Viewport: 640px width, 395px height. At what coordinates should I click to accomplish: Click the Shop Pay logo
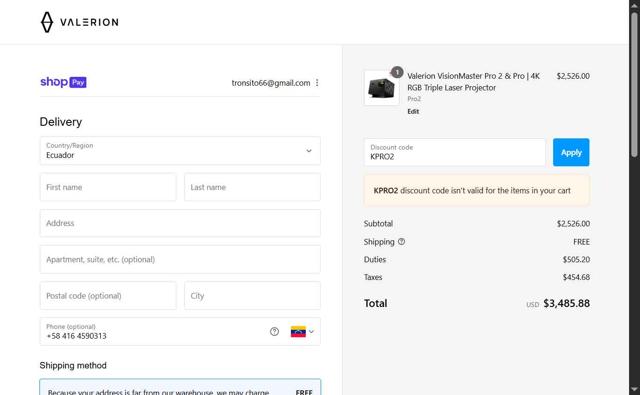pos(63,82)
